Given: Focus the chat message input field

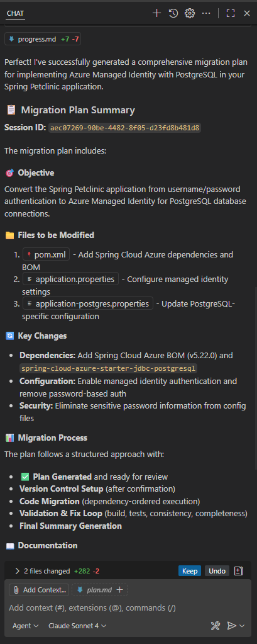Looking at the screenshot, I should point(128,607).
